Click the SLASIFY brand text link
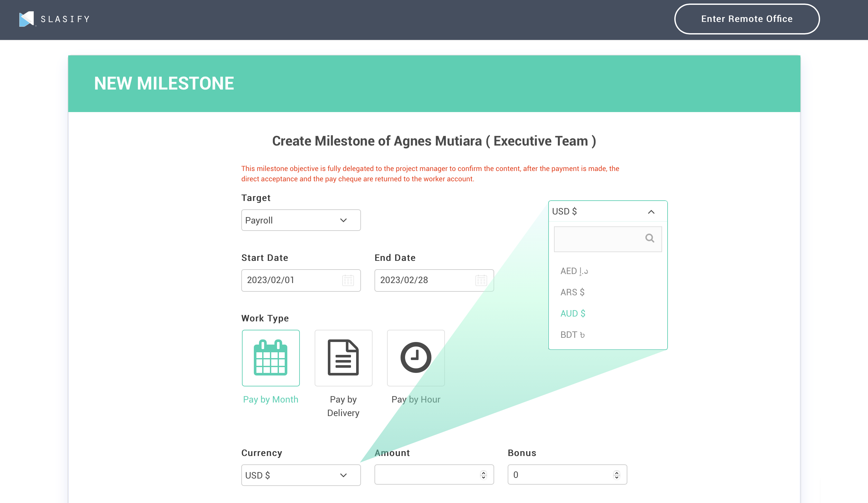Screen dimensions: 868x503 coord(65,19)
